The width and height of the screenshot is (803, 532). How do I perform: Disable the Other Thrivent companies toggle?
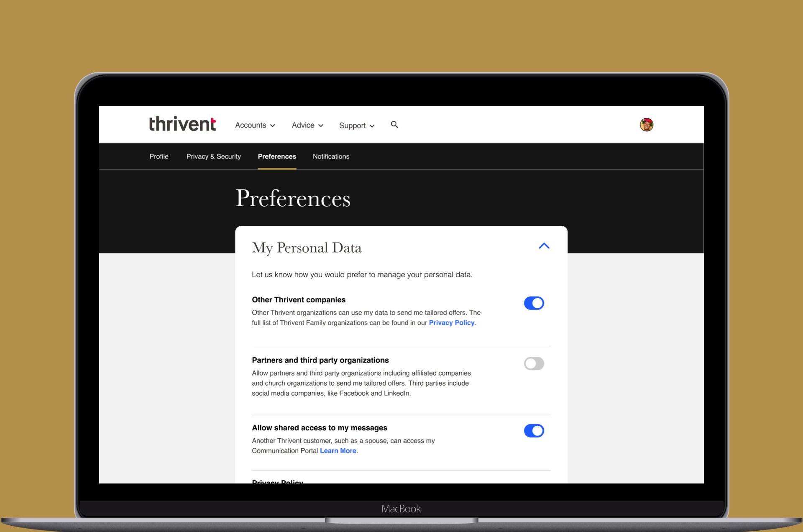(534, 303)
